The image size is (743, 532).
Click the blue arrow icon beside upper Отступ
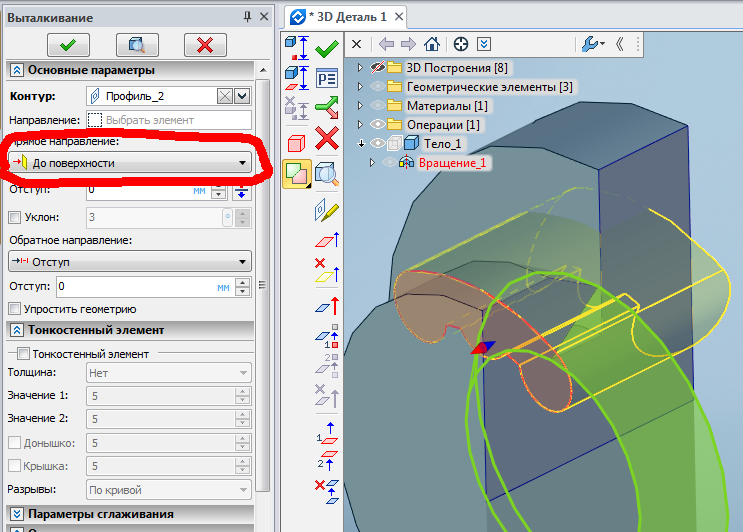pos(241,191)
